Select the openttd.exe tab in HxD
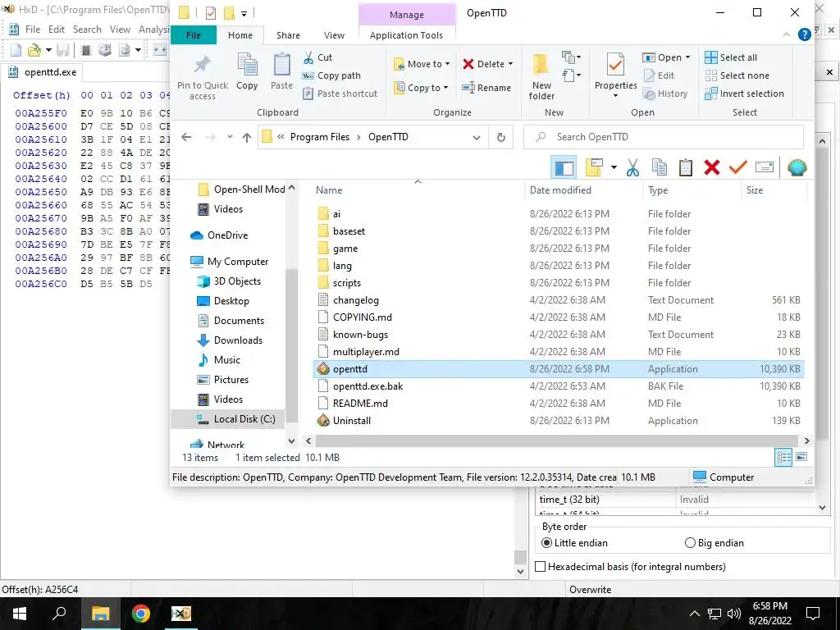 tap(44, 72)
